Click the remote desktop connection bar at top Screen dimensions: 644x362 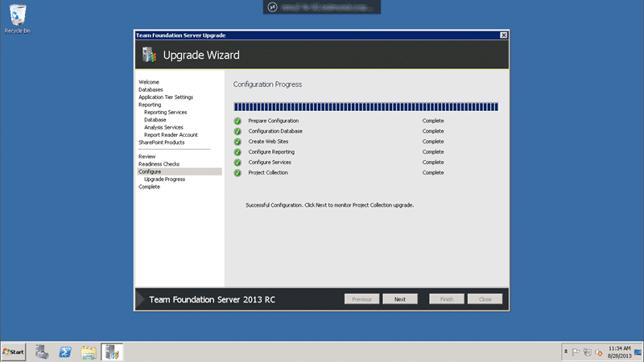[x=322, y=7]
